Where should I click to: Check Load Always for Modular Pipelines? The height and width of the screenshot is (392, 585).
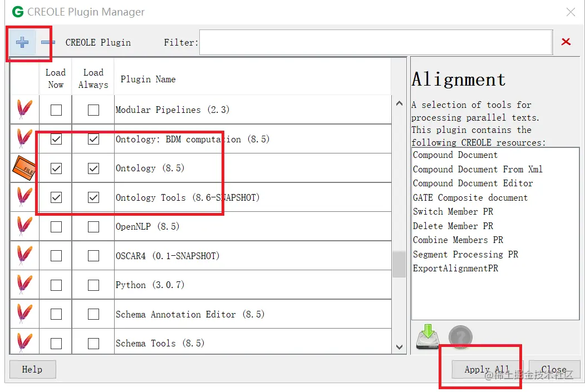pyautogui.click(x=94, y=110)
